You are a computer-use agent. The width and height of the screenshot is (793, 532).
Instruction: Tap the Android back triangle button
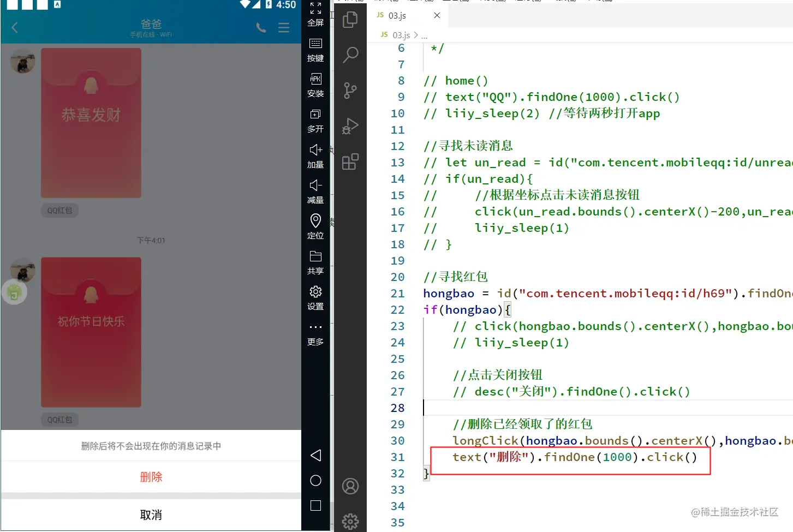tap(315, 456)
